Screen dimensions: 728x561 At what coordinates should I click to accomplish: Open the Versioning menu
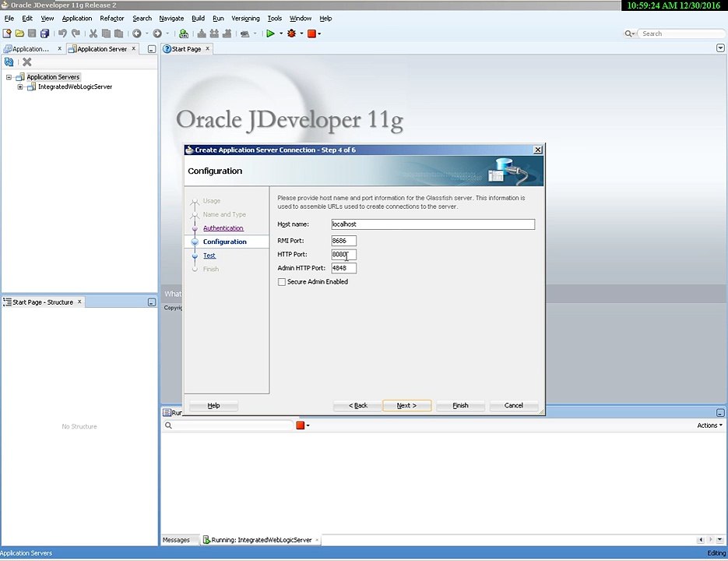pos(245,19)
